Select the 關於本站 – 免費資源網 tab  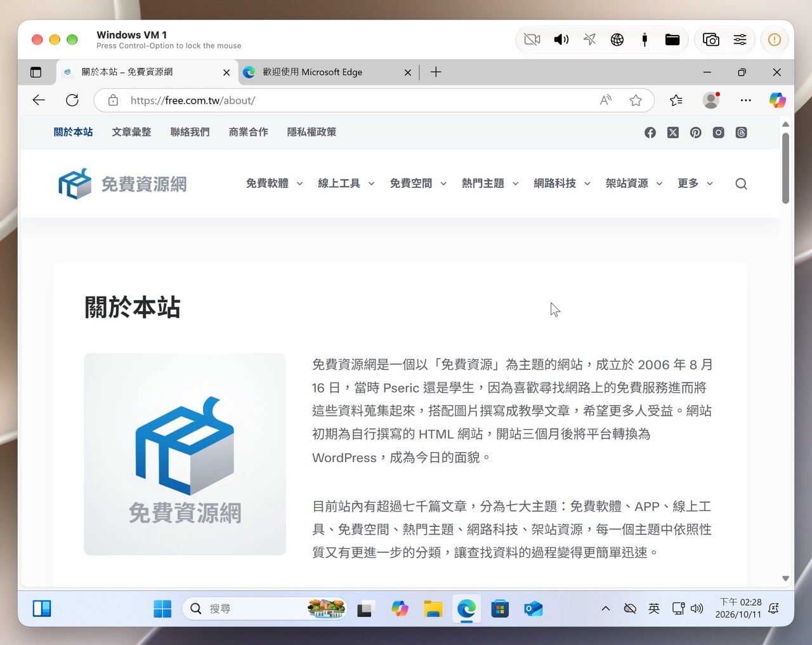point(147,72)
